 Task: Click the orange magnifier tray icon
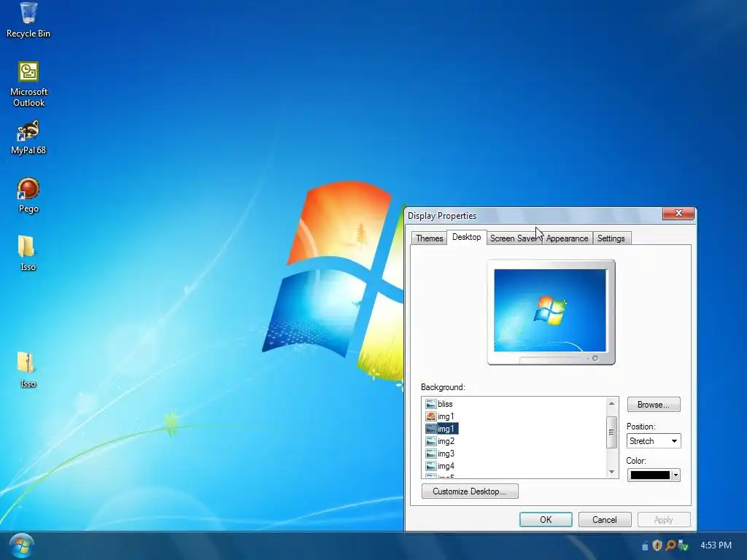670,545
